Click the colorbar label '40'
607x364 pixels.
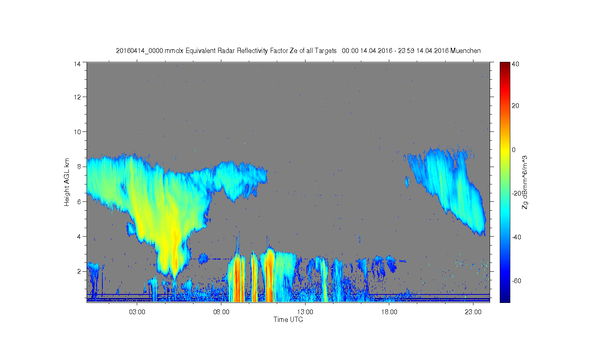[515, 64]
